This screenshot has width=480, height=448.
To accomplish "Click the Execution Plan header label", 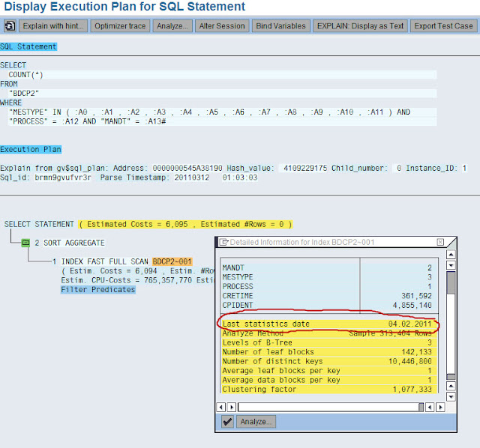I will pos(31,149).
